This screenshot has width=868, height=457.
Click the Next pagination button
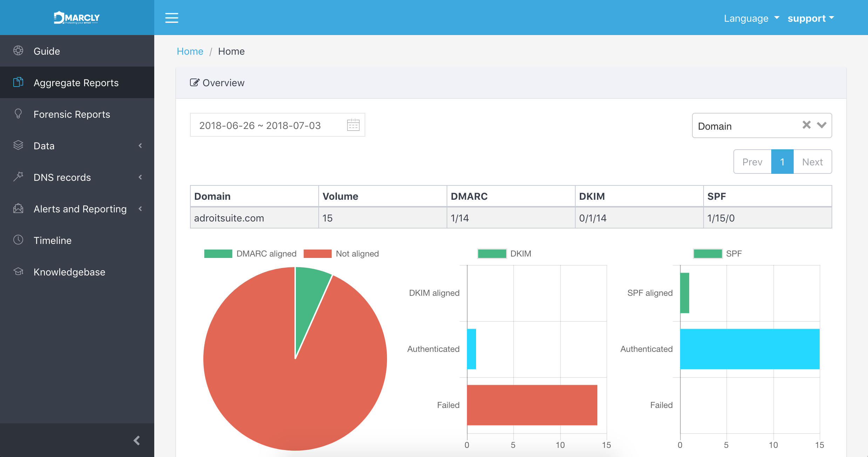pos(812,162)
